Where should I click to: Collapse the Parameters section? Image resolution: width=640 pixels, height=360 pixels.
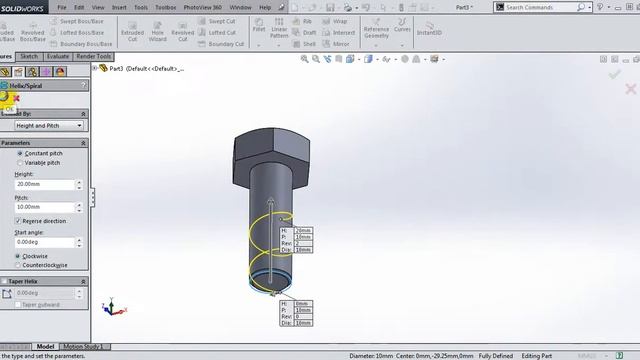pos(83,143)
